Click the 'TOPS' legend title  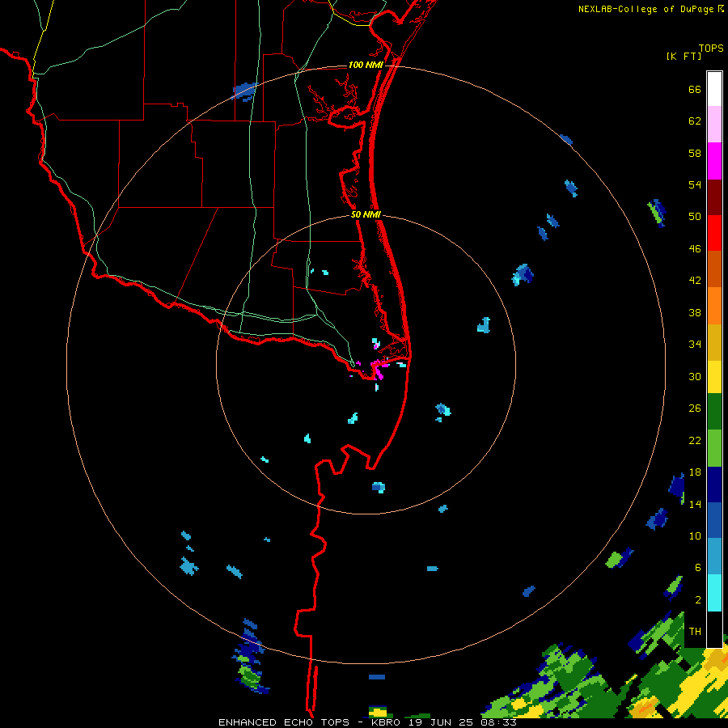tap(711, 48)
